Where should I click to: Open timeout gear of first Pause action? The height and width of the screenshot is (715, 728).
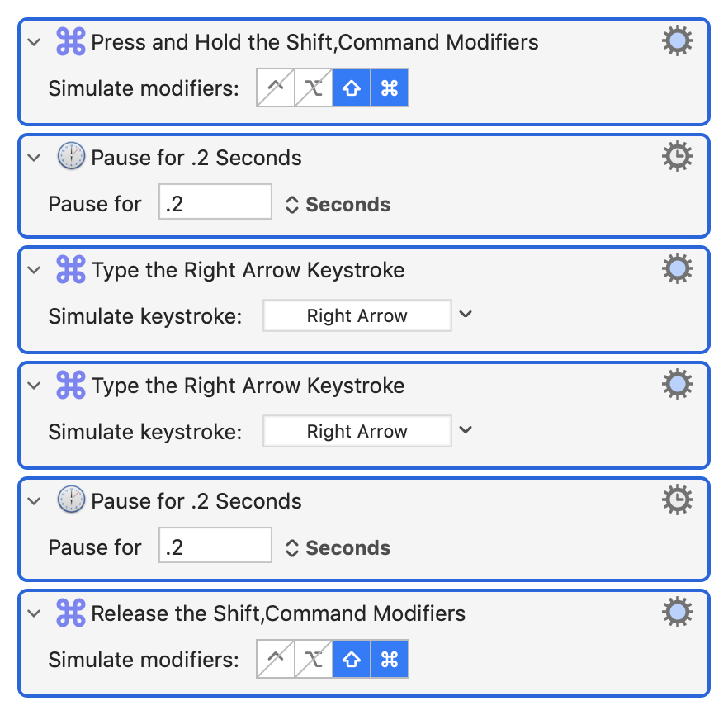coord(678,157)
